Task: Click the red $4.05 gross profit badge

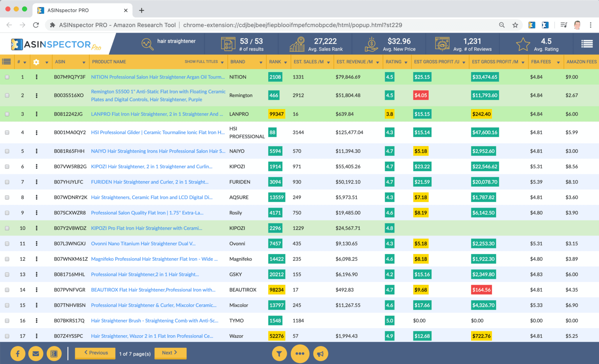Action: 421,95
